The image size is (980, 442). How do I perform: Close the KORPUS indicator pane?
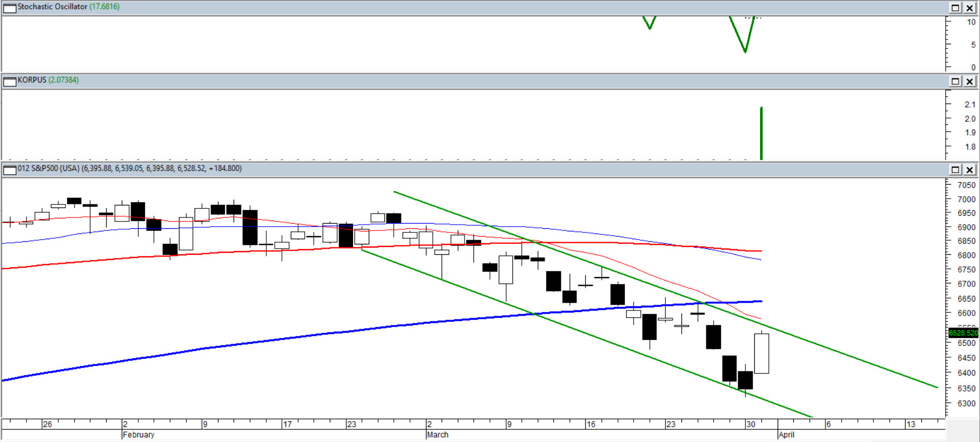point(970,81)
